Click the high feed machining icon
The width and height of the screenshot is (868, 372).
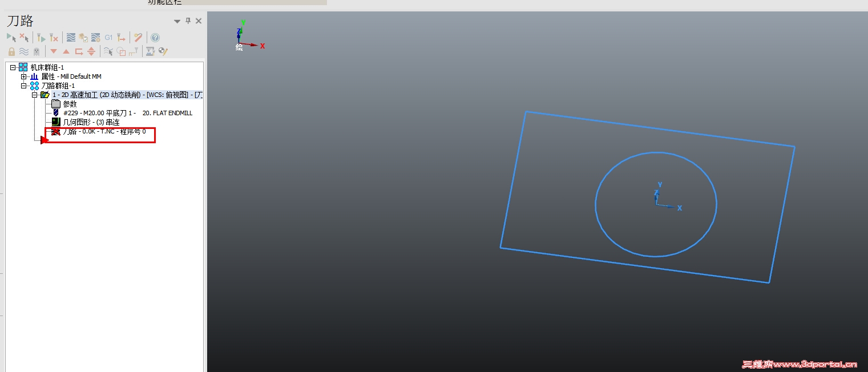click(121, 38)
